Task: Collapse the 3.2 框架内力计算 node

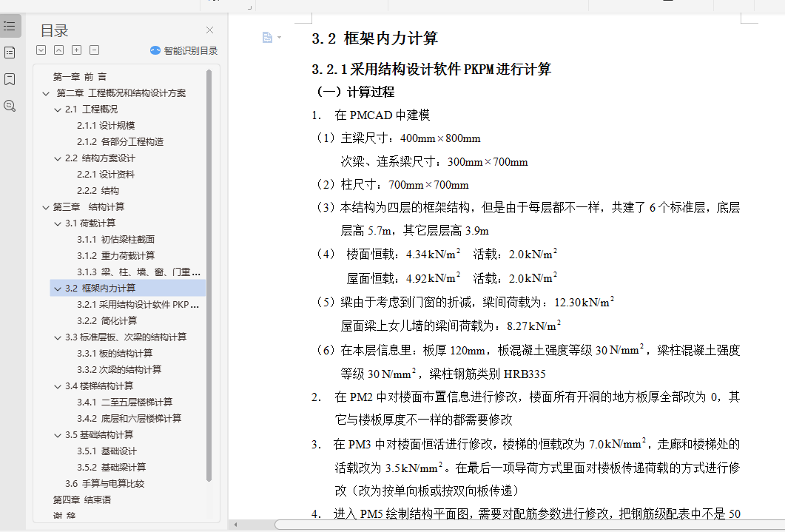Action: [58, 289]
